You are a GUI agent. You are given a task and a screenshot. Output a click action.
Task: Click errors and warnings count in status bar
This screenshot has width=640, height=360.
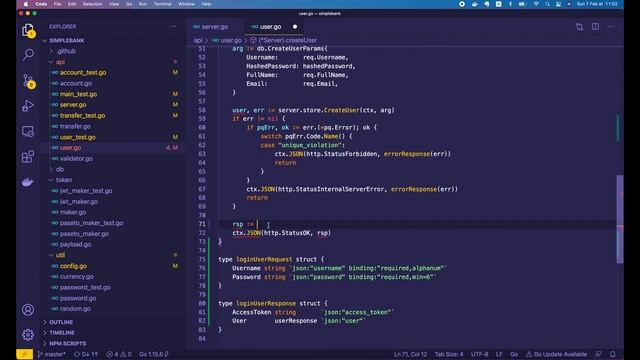click(x=119, y=354)
